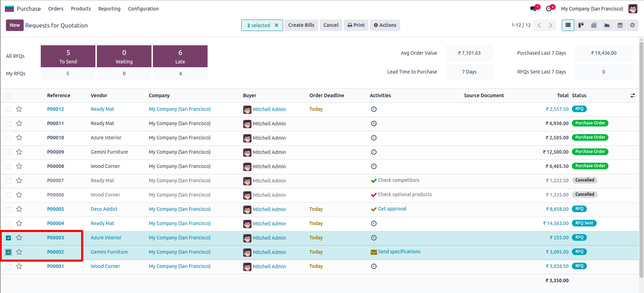644x293 pixels.
Task: Switch to Kanban view
Action: point(581,25)
